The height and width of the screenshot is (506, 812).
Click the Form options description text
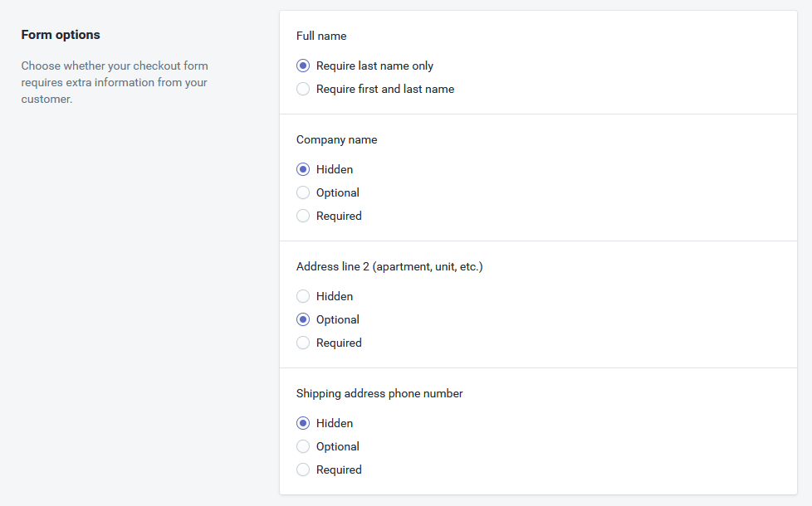tap(115, 82)
